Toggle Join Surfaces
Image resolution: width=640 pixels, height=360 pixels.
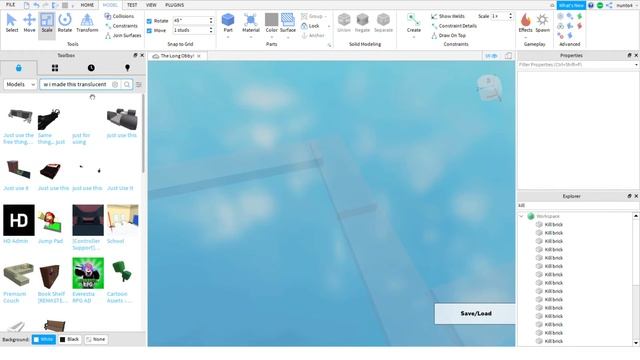click(x=123, y=36)
